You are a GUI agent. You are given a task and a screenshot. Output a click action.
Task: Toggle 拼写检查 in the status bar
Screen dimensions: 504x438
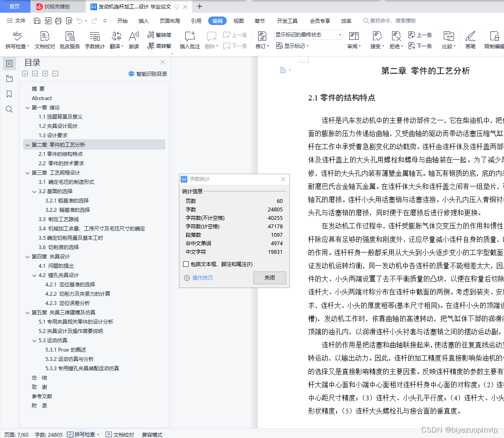click(x=81, y=435)
